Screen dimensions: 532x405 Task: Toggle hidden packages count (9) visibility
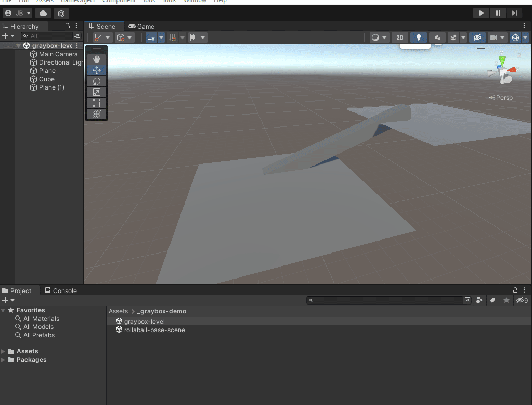[522, 300]
